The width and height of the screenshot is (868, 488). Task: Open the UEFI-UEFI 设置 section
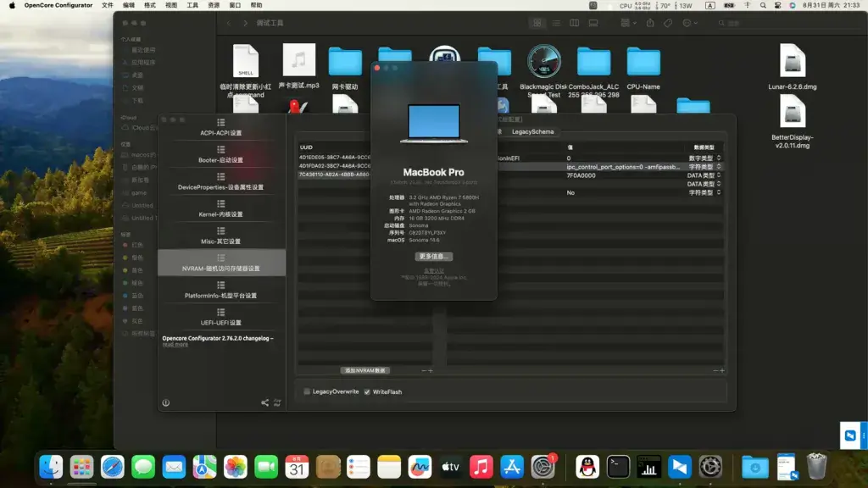[221, 317]
